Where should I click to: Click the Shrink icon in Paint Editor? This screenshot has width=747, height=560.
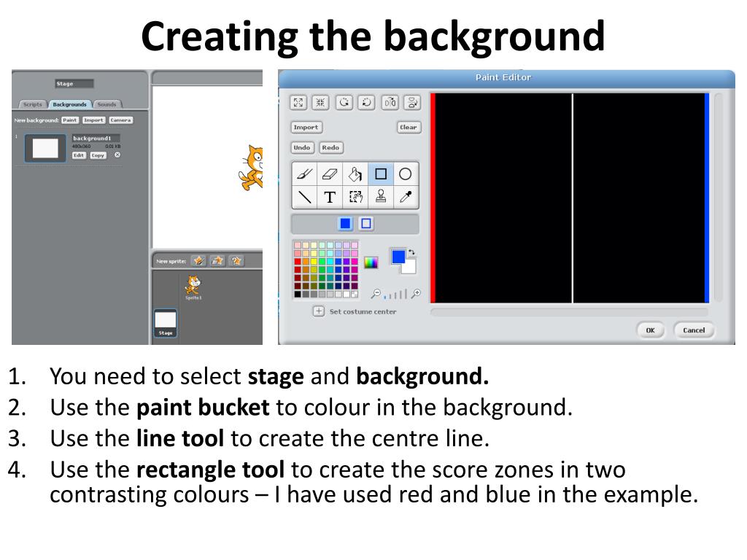coord(321,102)
